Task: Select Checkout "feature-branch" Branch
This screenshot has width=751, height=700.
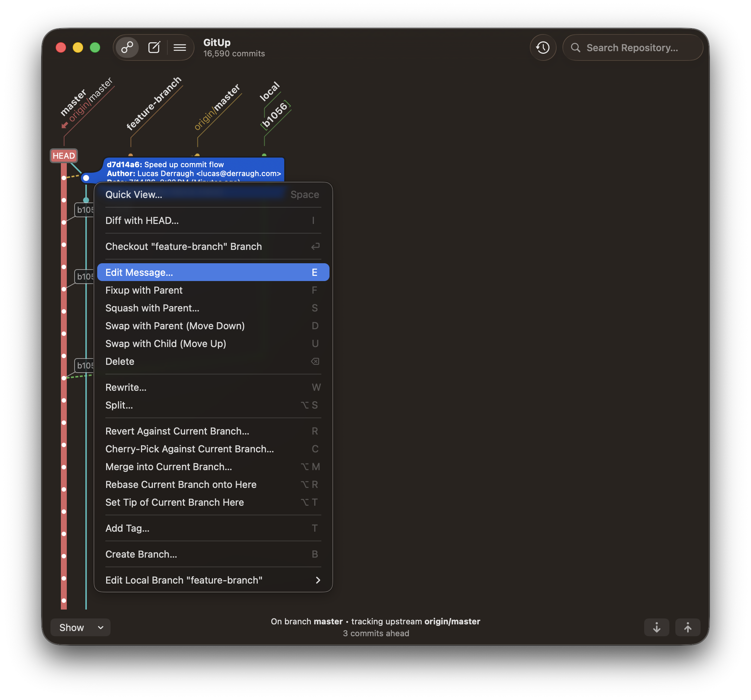Action: tap(213, 246)
